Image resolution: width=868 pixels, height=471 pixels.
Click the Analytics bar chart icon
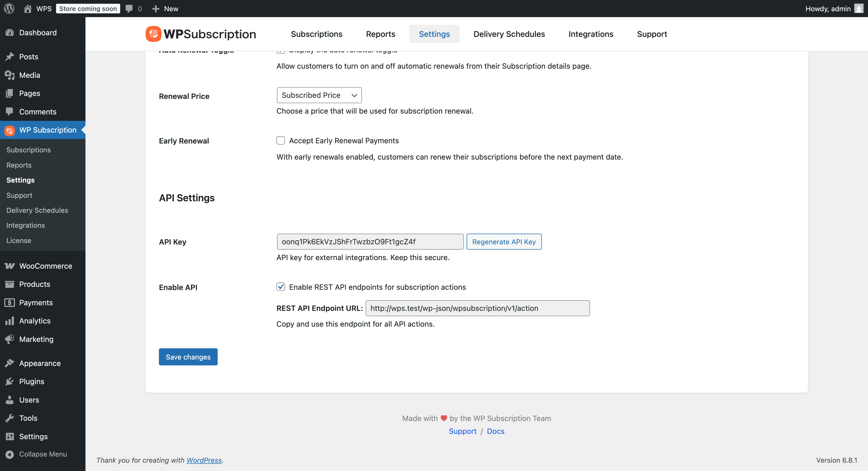pyautogui.click(x=9, y=321)
